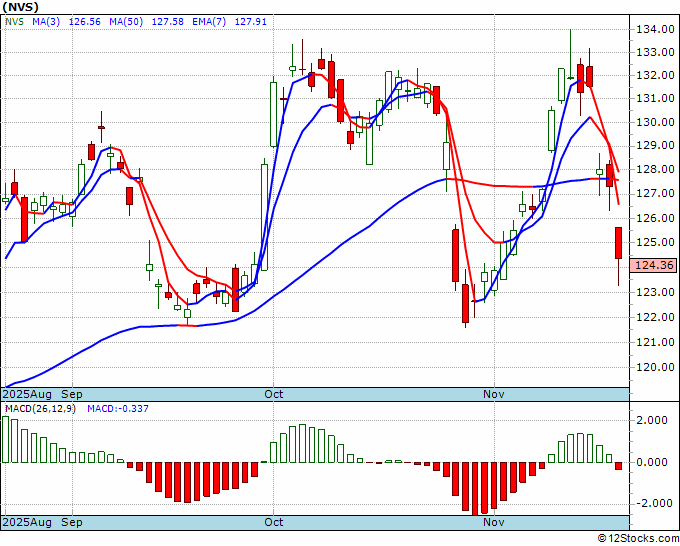Click the NVS legend label
Viewport: 680px width, 546px height.
14,22
